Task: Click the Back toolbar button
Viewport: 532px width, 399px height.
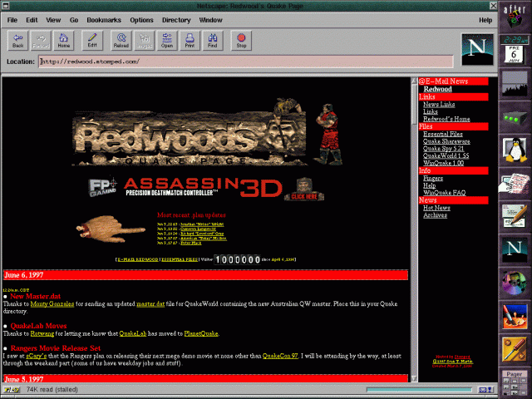Action: 18,39
